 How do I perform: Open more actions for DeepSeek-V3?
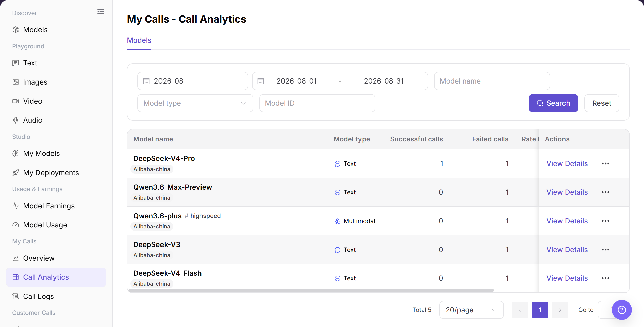[x=605, y=250]
